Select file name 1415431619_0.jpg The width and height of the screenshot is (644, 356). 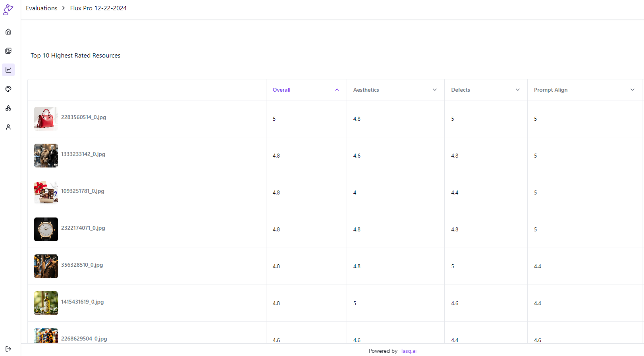(x=82, y=302)
